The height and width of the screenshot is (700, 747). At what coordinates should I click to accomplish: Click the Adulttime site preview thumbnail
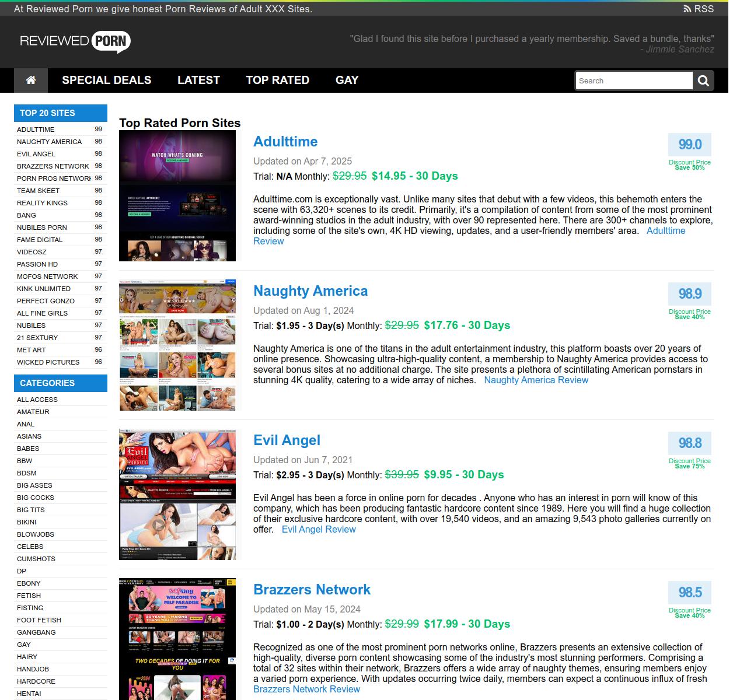[177, 195]
